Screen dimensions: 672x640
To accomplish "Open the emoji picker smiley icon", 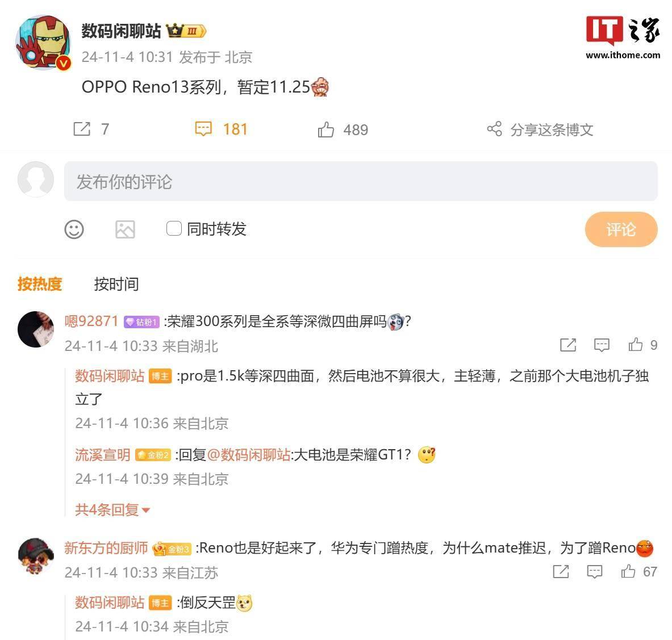I will pos(74,229).
